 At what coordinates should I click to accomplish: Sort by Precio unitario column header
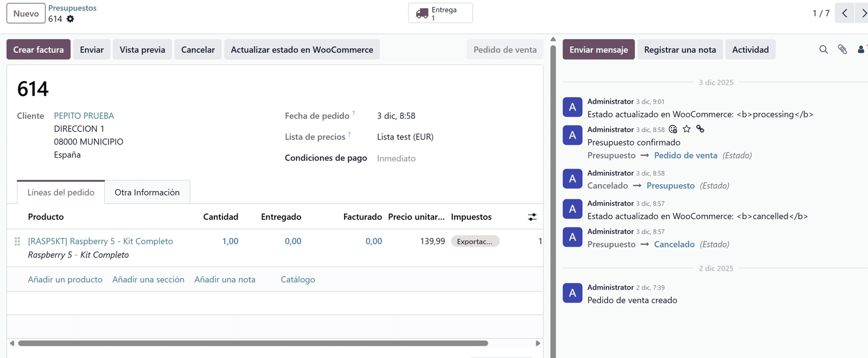tap(416, 217)
